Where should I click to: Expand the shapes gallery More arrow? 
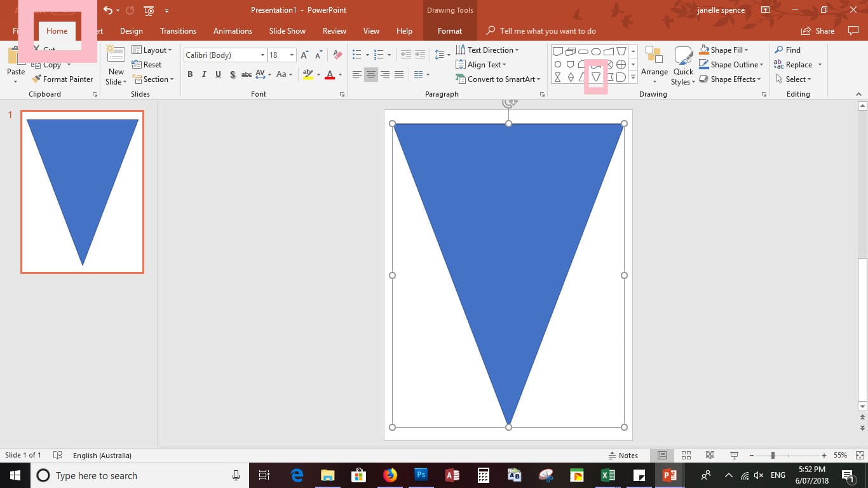[x=633, y=77]
